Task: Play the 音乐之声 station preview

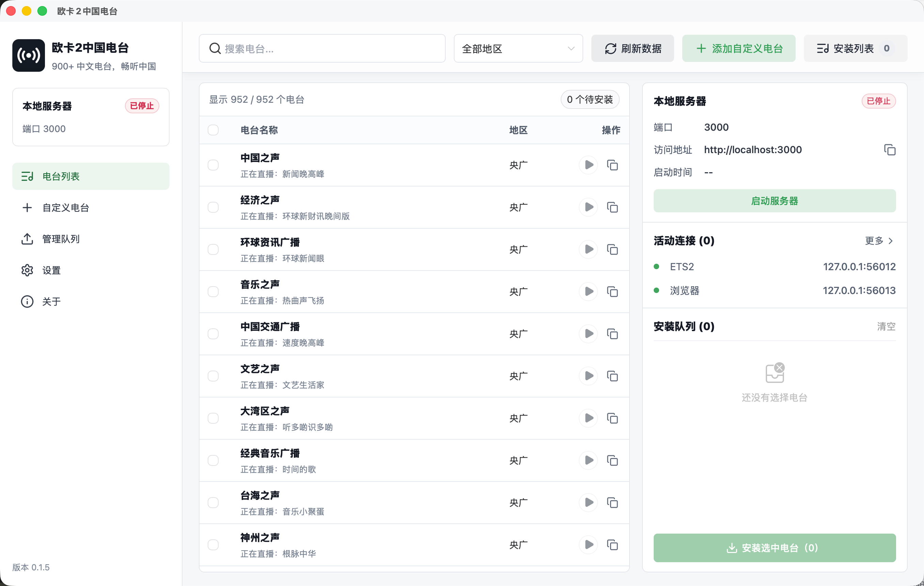Action: 588,291
